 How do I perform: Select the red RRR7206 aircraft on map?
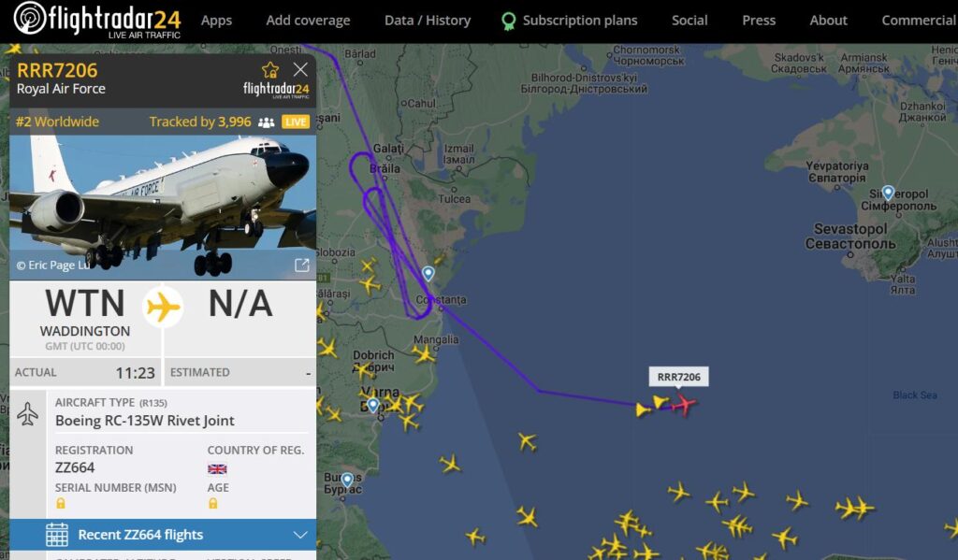pyautogui.click(x=683, y=404)
